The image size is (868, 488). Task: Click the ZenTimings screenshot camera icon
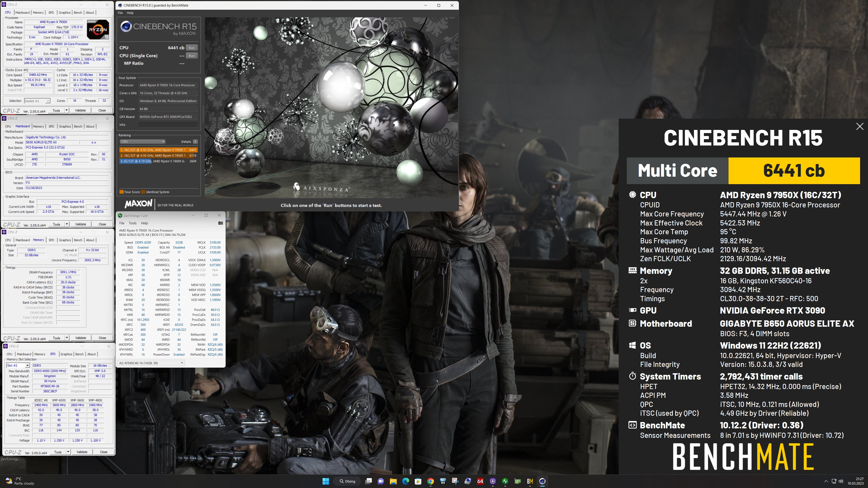(220, 223)
